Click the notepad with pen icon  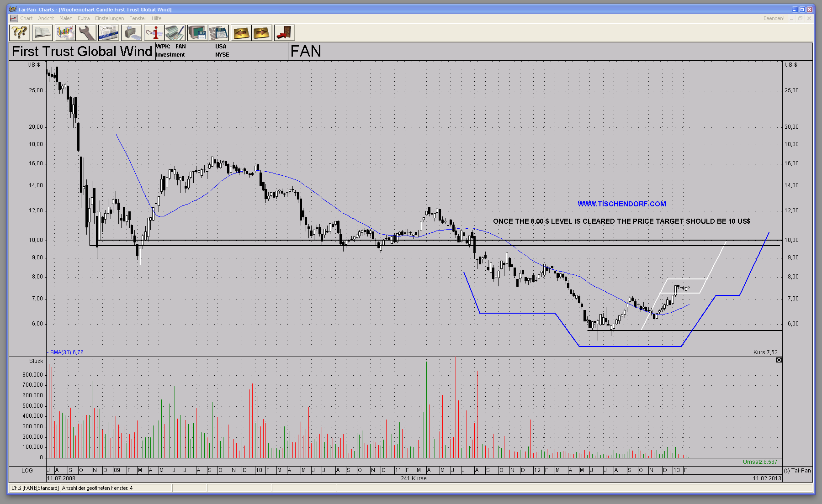(175, 33)
